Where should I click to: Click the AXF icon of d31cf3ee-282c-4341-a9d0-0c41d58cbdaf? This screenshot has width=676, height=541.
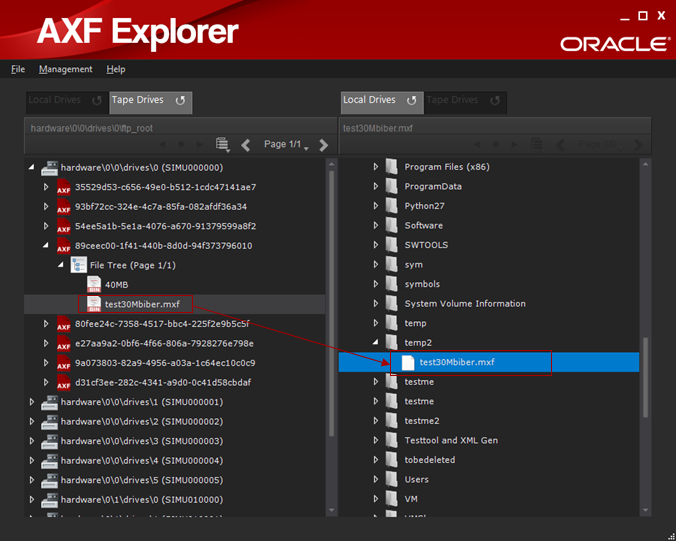64,382
